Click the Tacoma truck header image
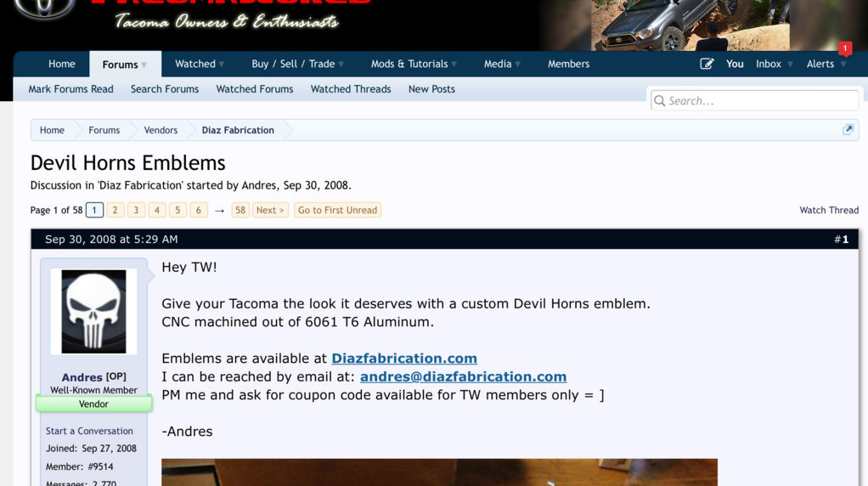Viewport: 868px width, 486px height. tap(692, 25)
